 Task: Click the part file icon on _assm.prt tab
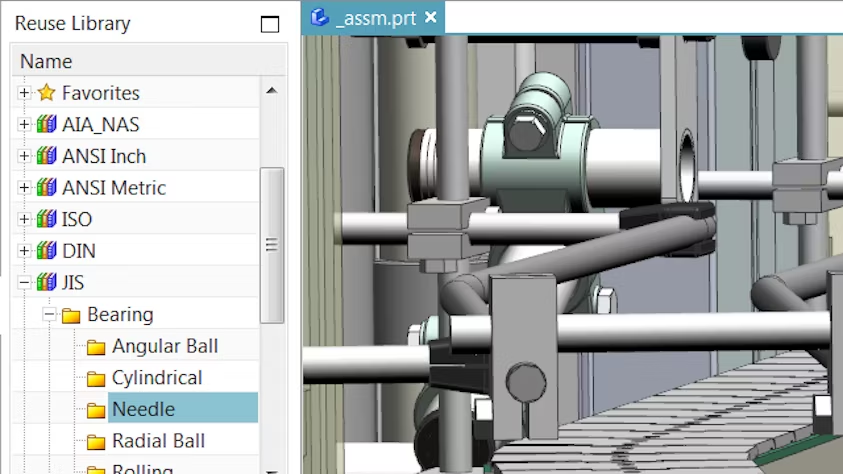point(320,17)
